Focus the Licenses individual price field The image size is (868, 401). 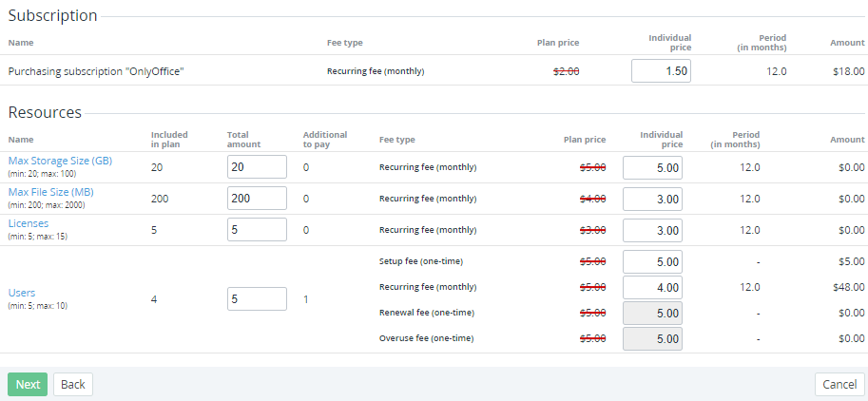coord(652,230)
